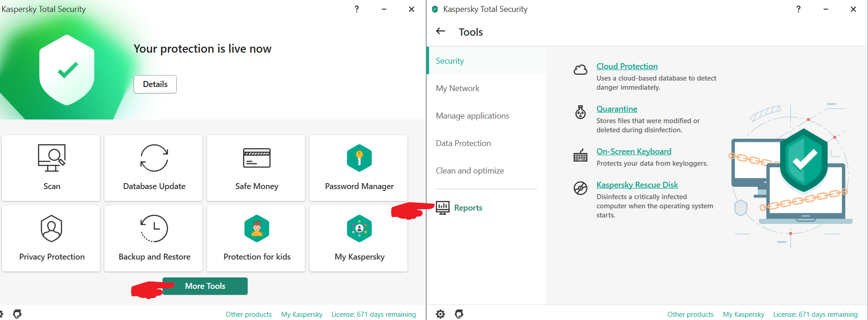Image resolution: width=868 pixels, height=320 pixels.
Task: Open the Scan tile icon
Action: coord(51,158)
